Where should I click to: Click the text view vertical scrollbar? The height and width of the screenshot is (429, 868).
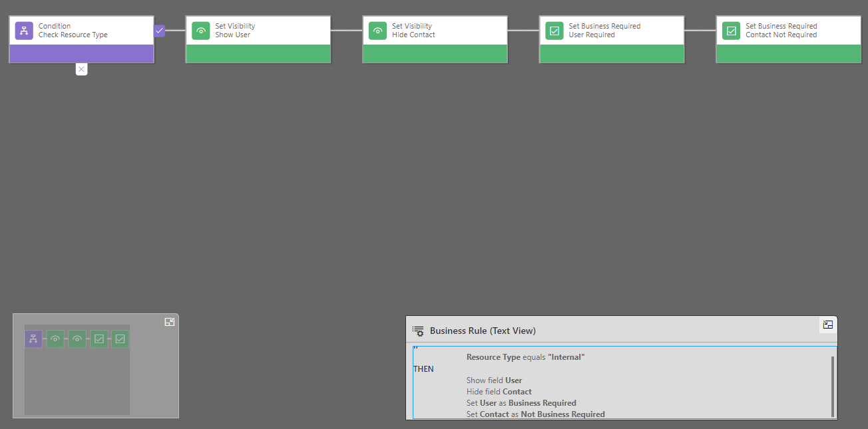tap(832, 386)
